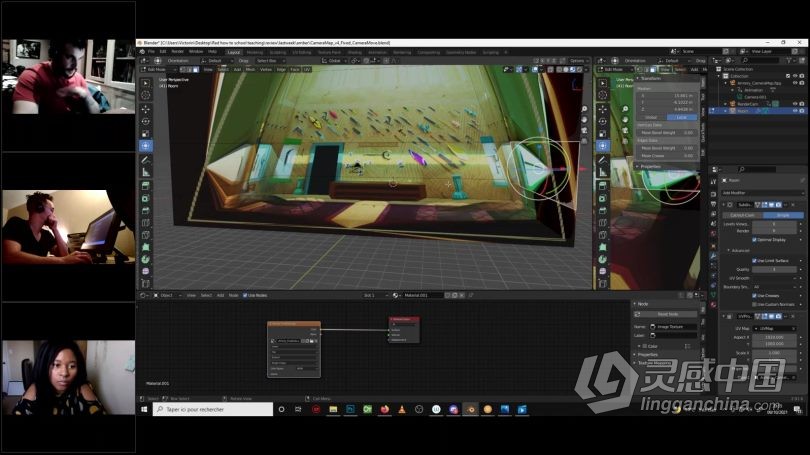Toggle Use Custom Normals checkbox
The width and height of the screenshot is (810, 455).
[x=755, y=305]
